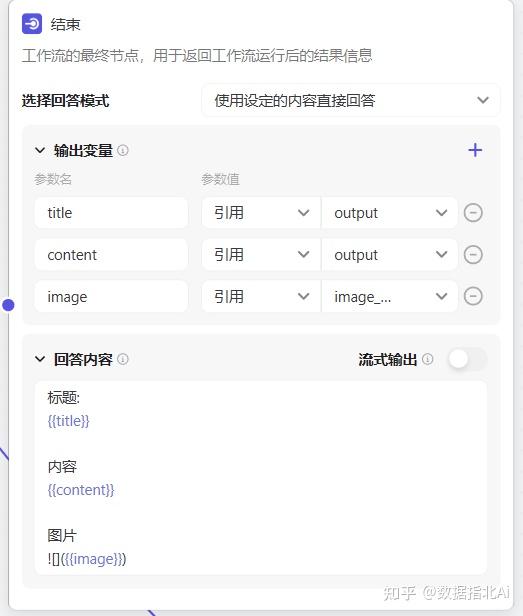This screenshot has height=616, width=523.
Task: Add a new output variable with plus icon
Action: tap(475, 150)
